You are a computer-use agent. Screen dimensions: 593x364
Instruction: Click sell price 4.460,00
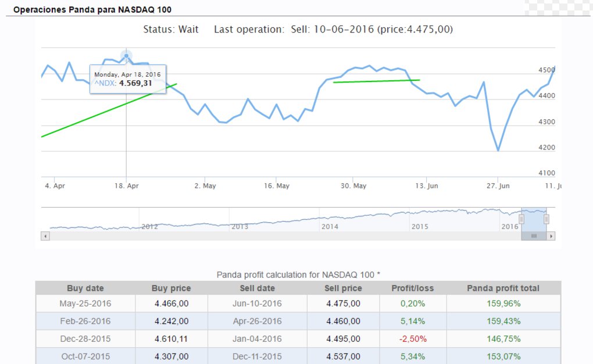click(343, 321)
